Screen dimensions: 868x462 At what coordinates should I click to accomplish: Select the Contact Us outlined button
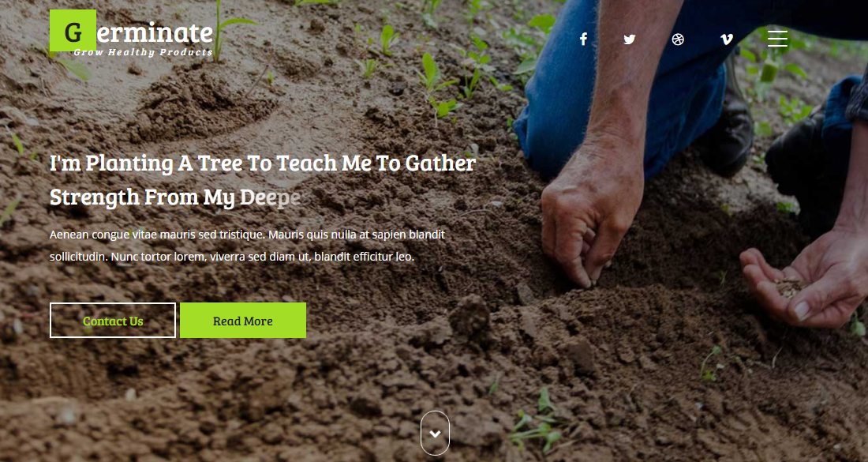point(113,320)
